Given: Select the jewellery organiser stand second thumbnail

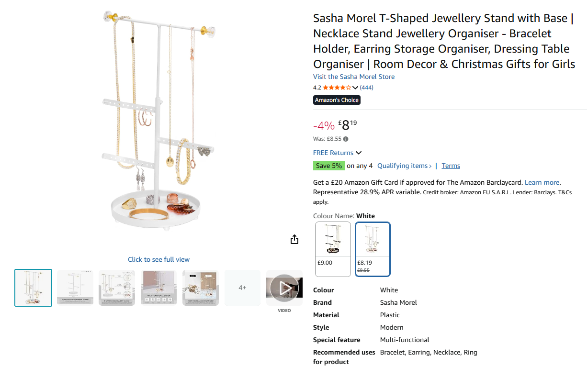Looking at the screenshot, I should point(75,288).
